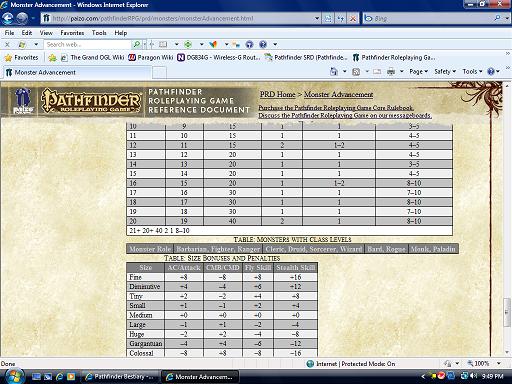Screen dimensions: 512x384
Task: Refresh the current page
Action: [x=340, y=18]
